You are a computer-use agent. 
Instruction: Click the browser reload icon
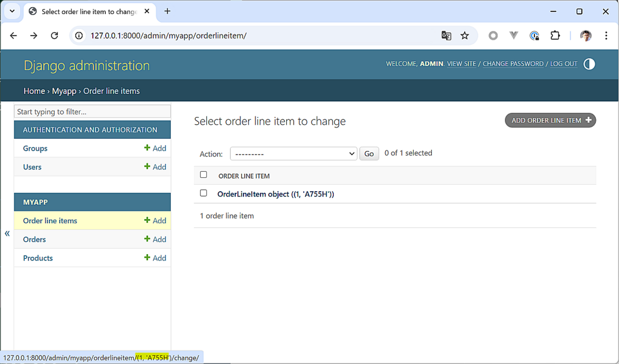[54, 36]
